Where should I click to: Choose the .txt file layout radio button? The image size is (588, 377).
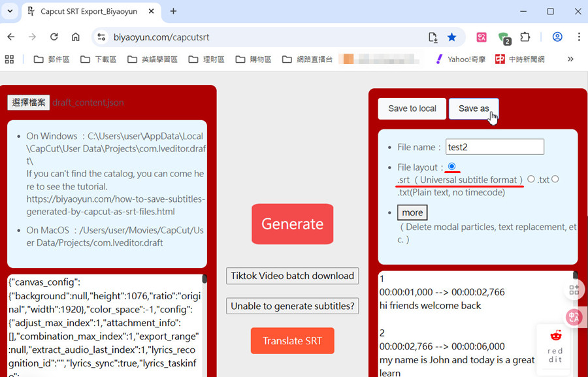coord(531,179)
